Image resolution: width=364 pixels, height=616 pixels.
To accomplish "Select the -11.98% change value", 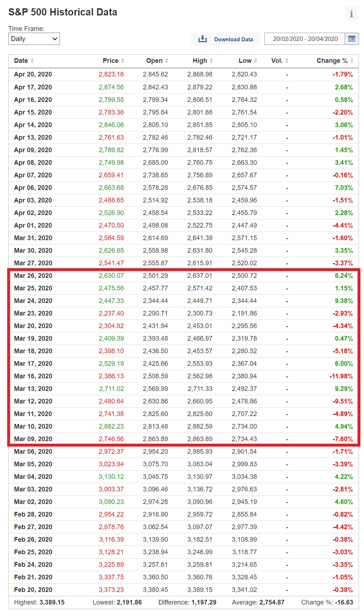I will [341, 376].
